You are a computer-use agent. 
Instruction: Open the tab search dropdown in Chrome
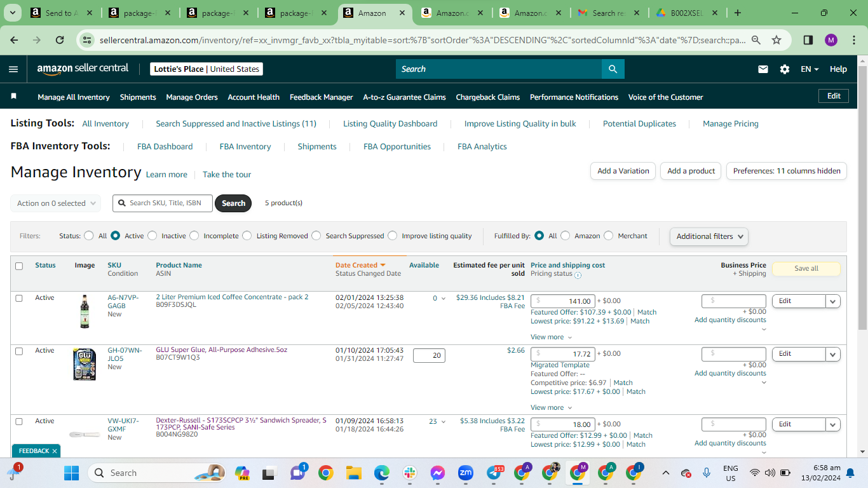[14, 13]
